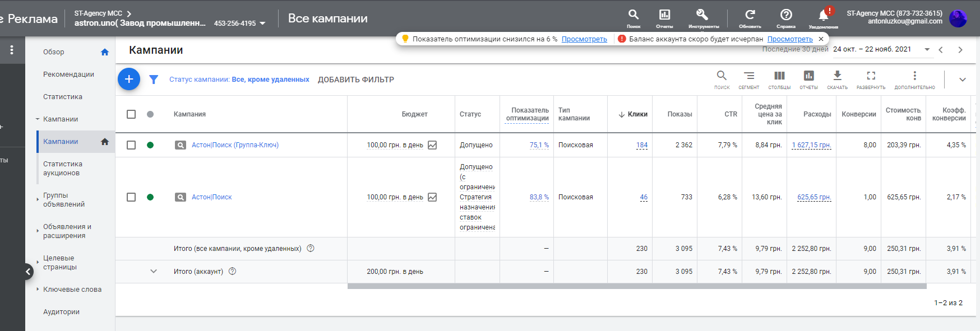The width and height of the screenshot is (980, 331).
Task: Open the Астон|Поиск (Группа-Ключ) campaign link
Action: [235, 145]
